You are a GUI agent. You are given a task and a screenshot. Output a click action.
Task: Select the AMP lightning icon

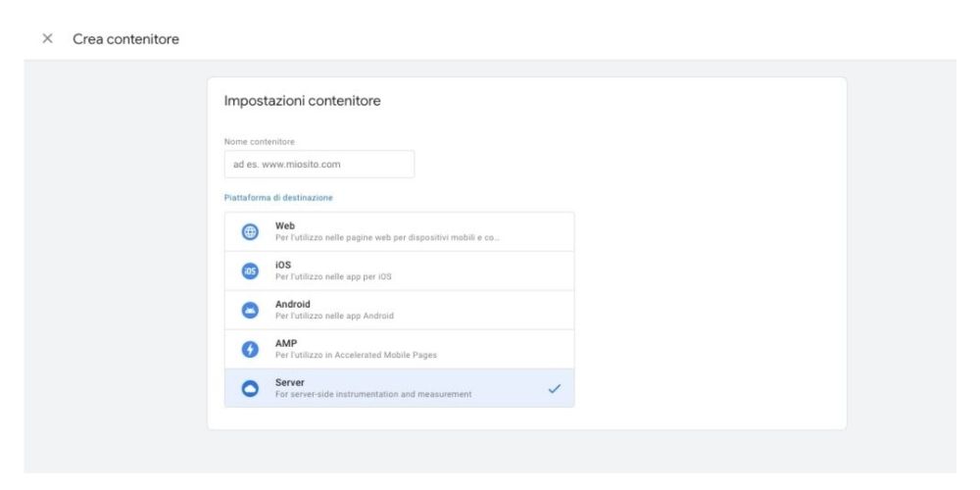250,350
